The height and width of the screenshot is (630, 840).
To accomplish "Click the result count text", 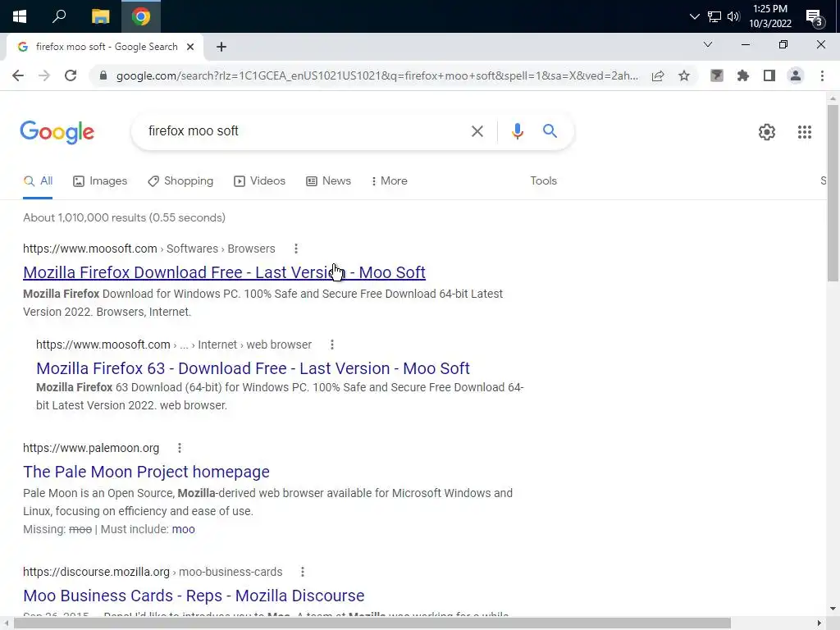I will (125, 217).
